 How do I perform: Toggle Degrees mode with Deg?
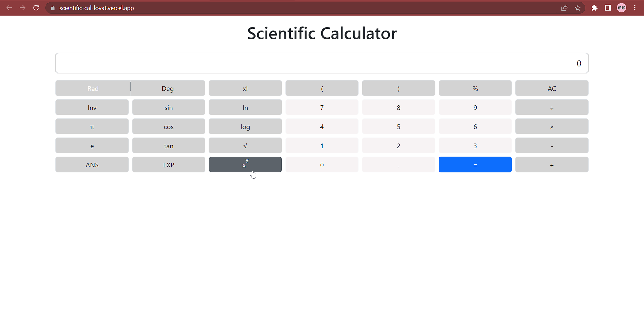(x=168, y=88)
